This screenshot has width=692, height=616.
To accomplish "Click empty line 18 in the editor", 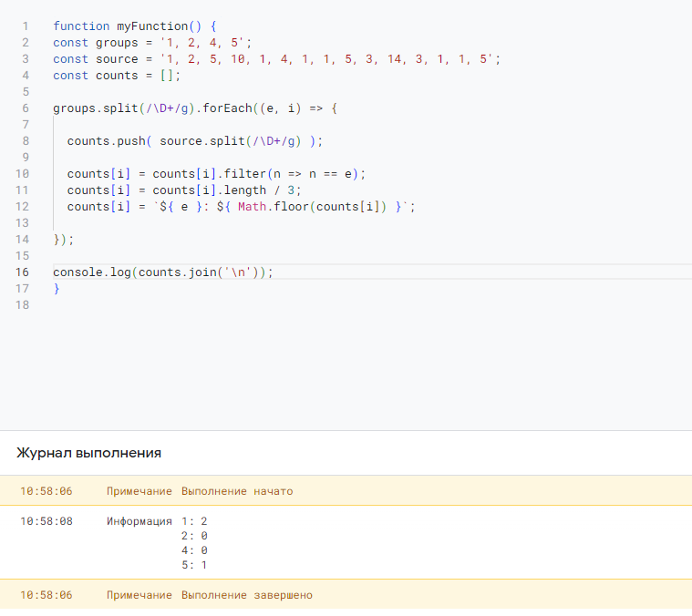I will 371,304.
